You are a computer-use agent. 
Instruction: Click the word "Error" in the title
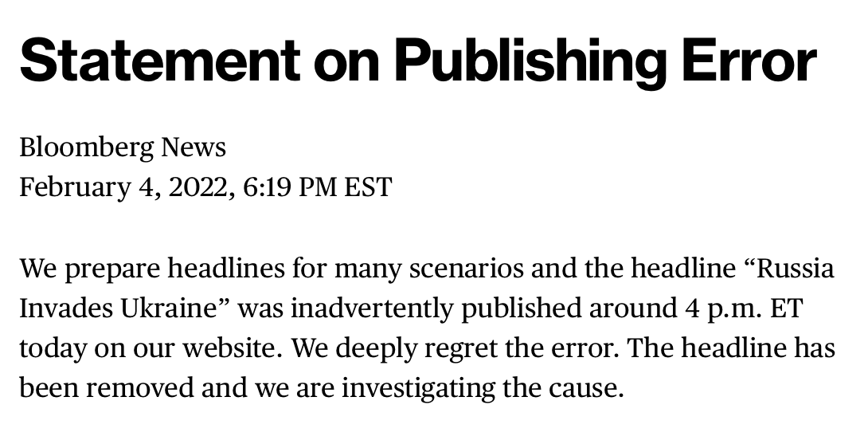750,62
